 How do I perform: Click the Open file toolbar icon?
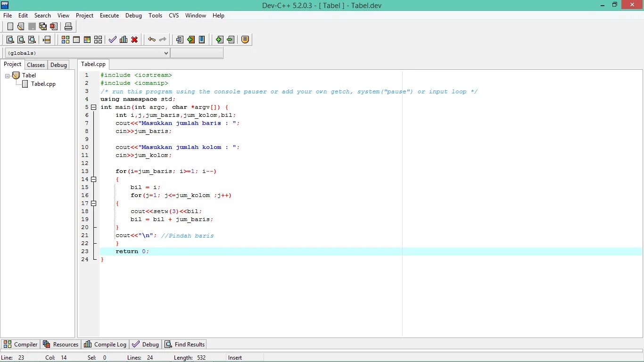click(x=21, y=26)
